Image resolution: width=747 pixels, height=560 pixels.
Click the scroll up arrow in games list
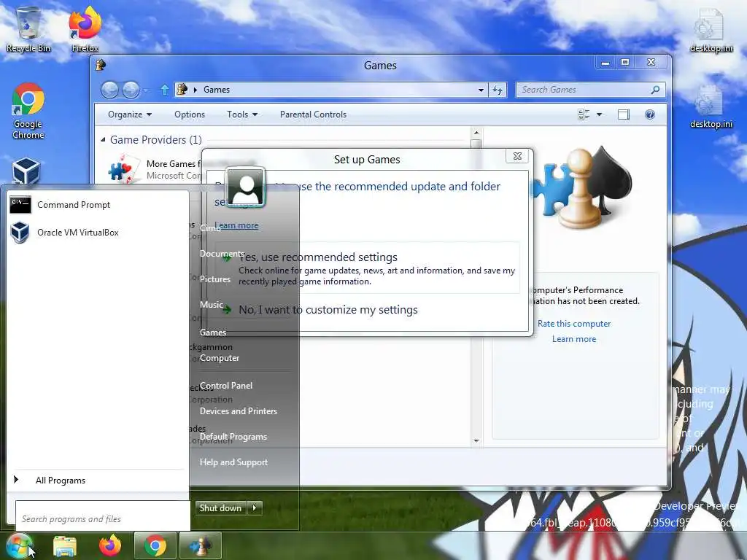[476, 133]
